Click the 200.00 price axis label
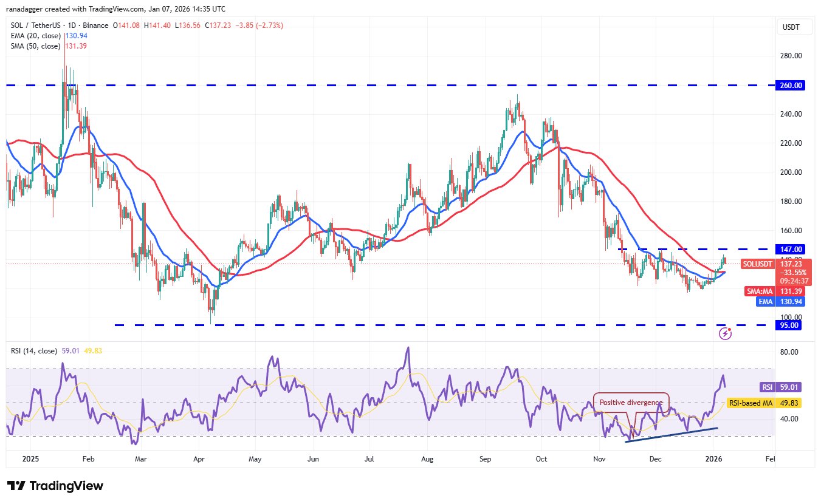This screenshot has height=504, width=821. pyautogui.click(x=791, y=172)
